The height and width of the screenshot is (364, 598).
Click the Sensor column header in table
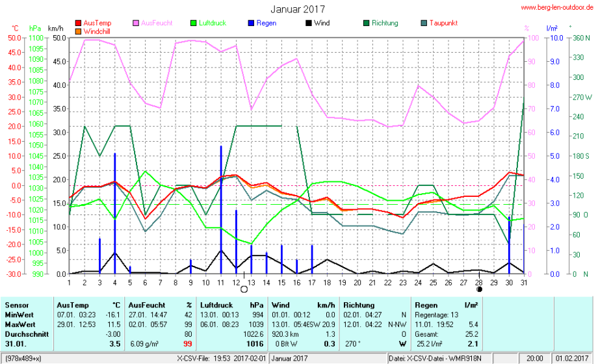[17, 305]
